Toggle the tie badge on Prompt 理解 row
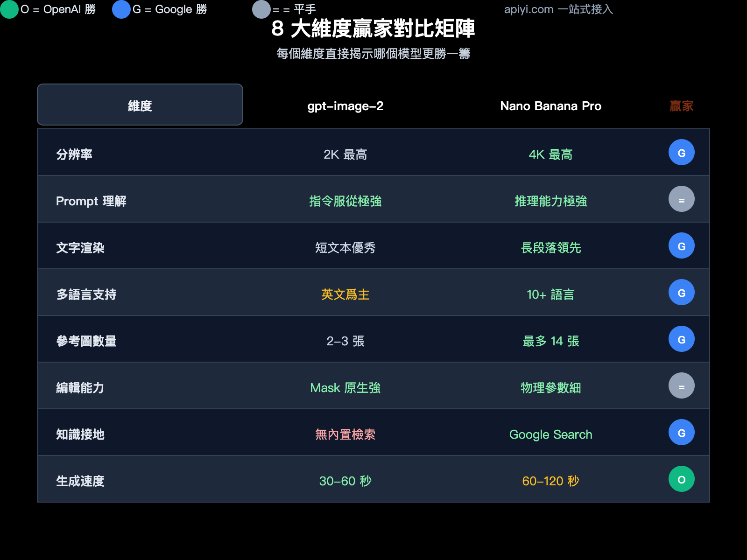 [681, 199]
